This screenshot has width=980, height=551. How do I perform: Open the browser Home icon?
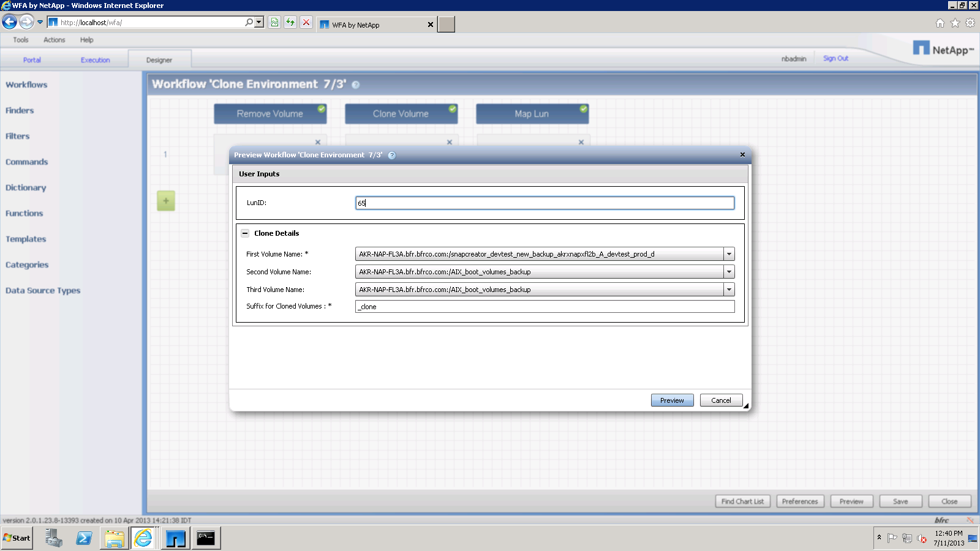coord(940,23)
